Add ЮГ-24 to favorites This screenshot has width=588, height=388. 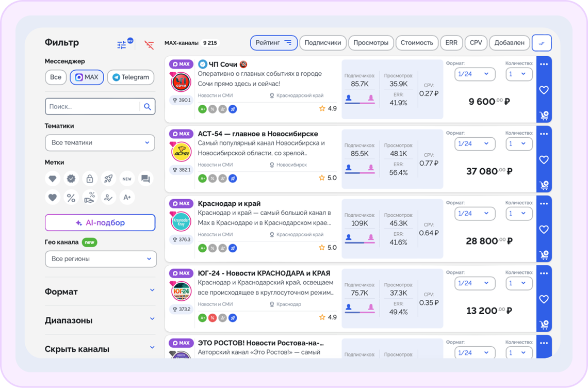click(544, 299)
